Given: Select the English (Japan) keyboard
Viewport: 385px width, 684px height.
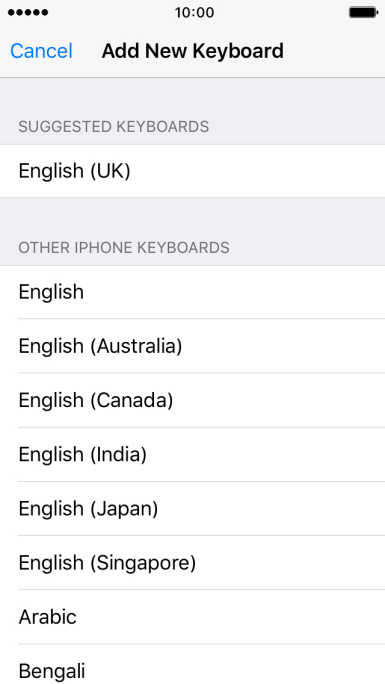Looking at the screenshot, I should [x=192, y=508].
